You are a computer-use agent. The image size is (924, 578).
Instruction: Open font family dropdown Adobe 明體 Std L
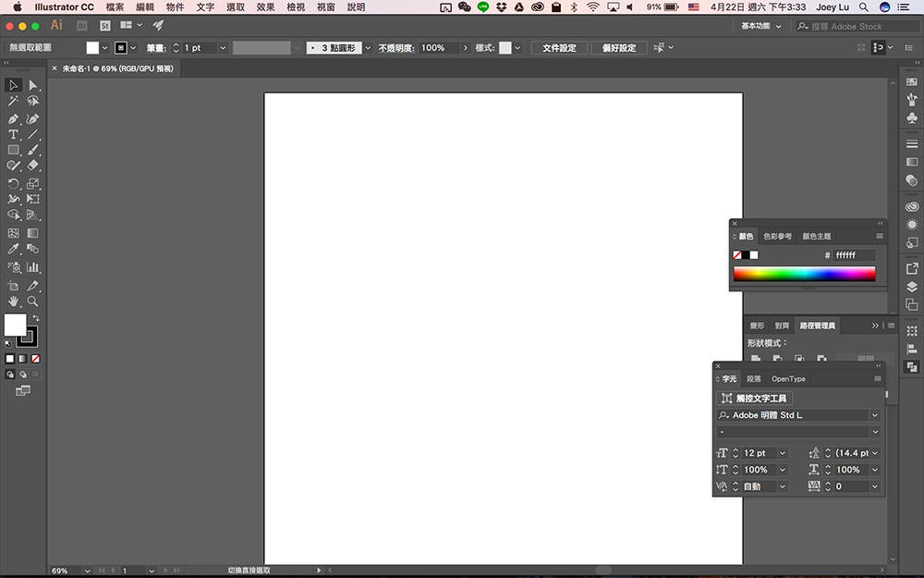(x=875, y=415)
